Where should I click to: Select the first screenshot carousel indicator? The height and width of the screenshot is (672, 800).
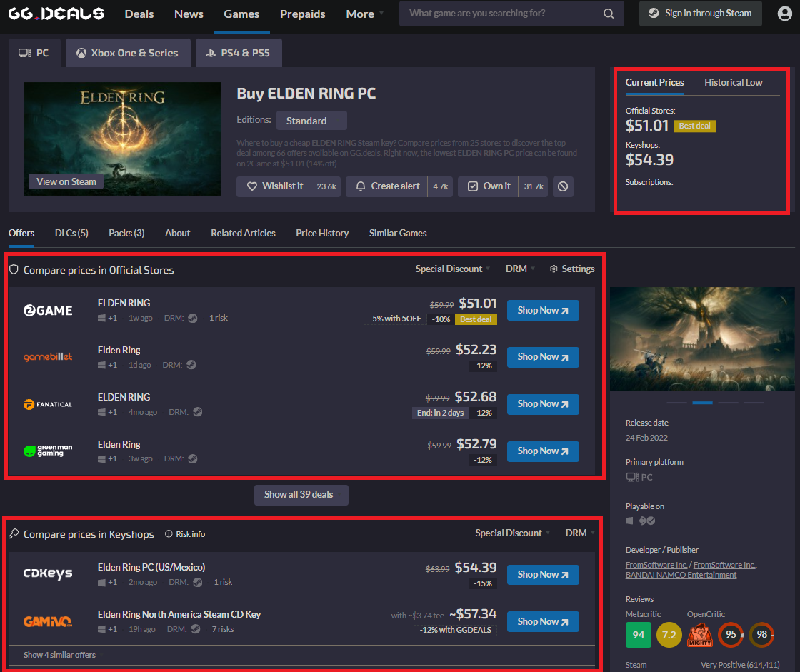[676, 403]
